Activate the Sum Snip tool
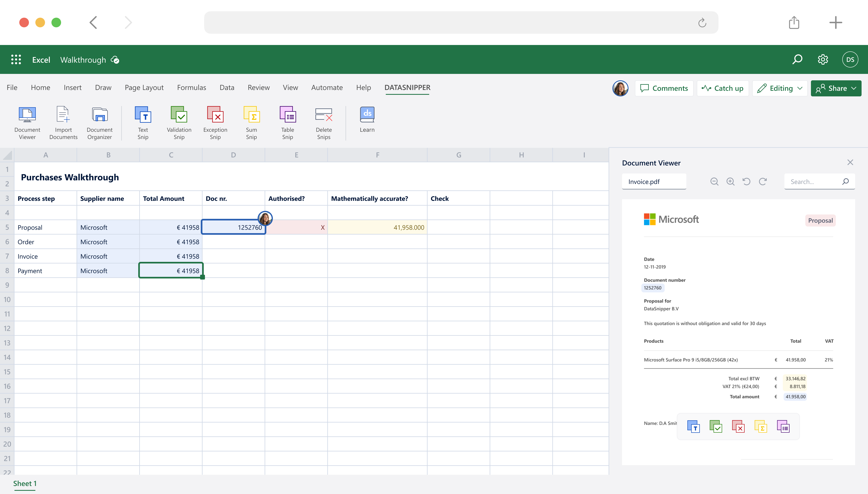This screenshot has width=868, height=494. [x=251, y=122]
